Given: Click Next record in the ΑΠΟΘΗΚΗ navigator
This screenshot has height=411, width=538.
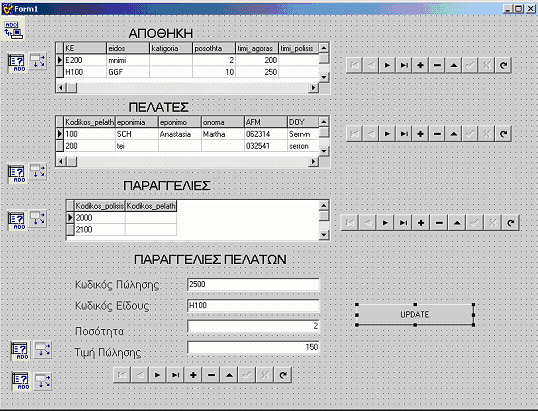Looking at the screenshot, I should coord(387,65).
